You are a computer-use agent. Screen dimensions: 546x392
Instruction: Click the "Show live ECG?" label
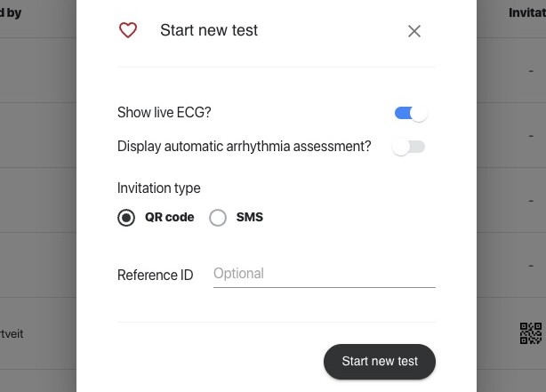[x=165, y=113]
